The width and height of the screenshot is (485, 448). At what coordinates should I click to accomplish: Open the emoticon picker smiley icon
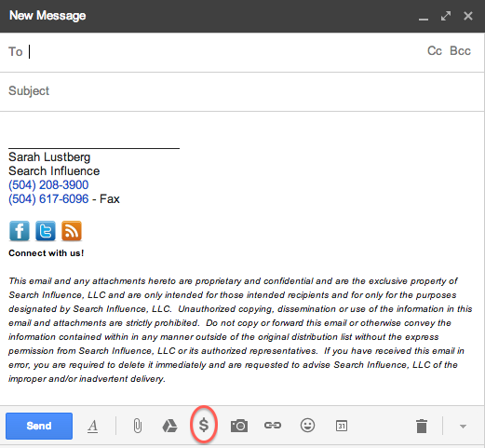click(x=307, y=426)
